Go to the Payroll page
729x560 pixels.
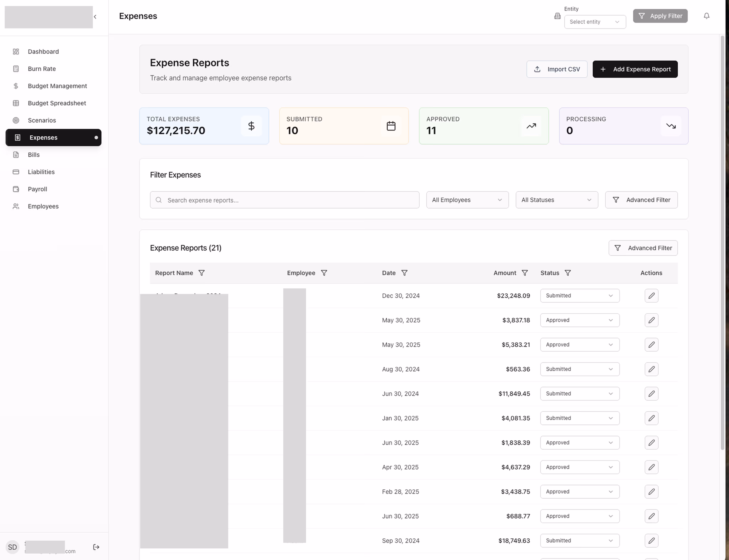click(x=37, y=189)
